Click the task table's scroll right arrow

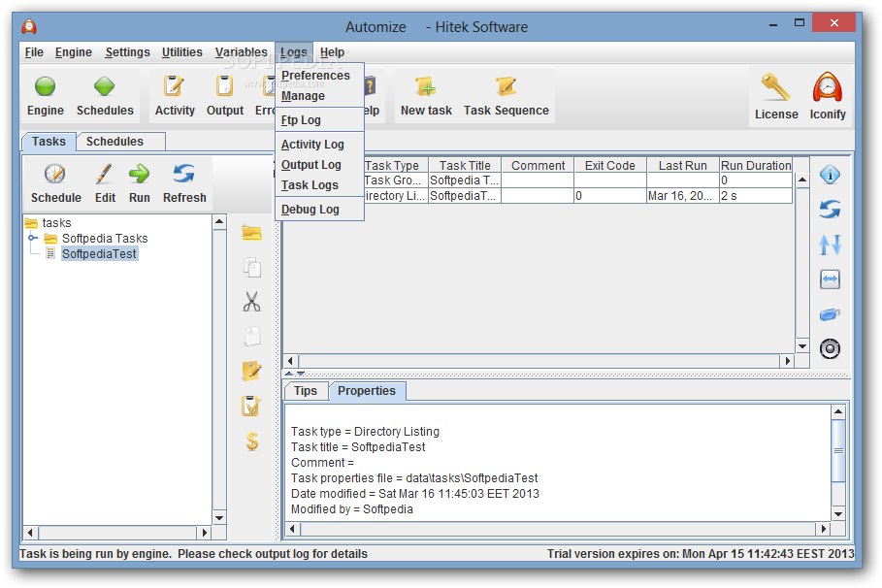[787, 361]
